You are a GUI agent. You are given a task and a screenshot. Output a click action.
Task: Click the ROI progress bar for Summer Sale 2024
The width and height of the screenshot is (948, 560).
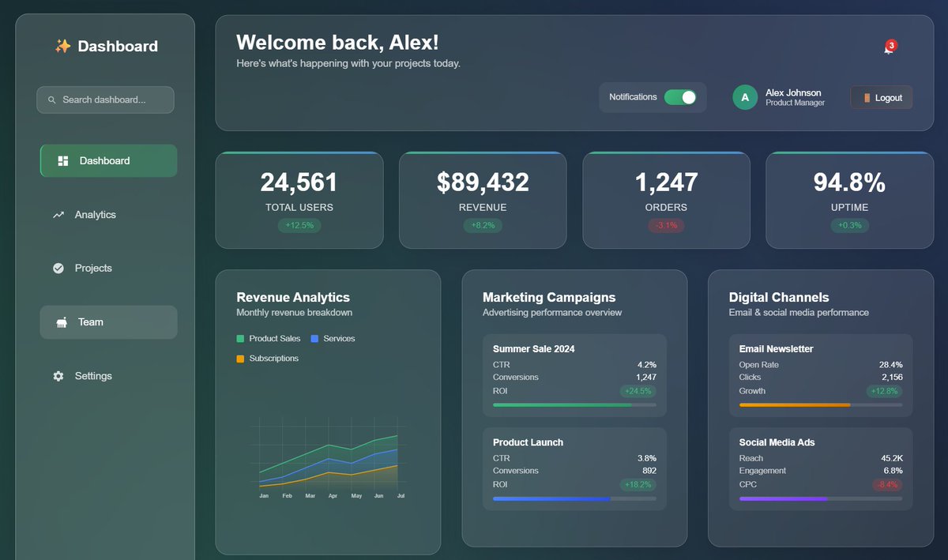point(574,405)
